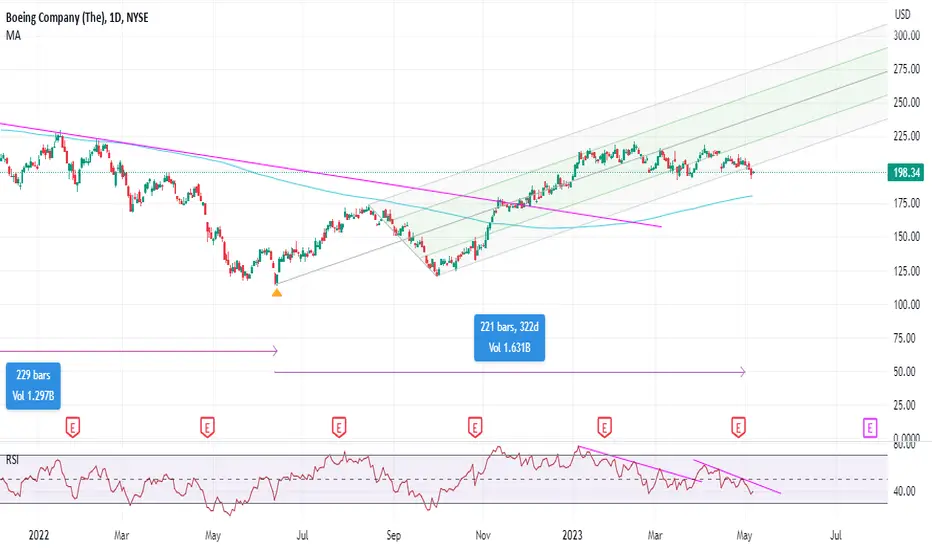Click the Nov time axis label

(x=483, y=535)
